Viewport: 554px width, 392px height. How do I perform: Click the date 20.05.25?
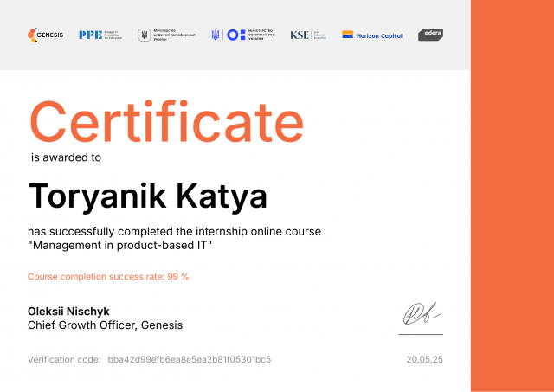424,358
